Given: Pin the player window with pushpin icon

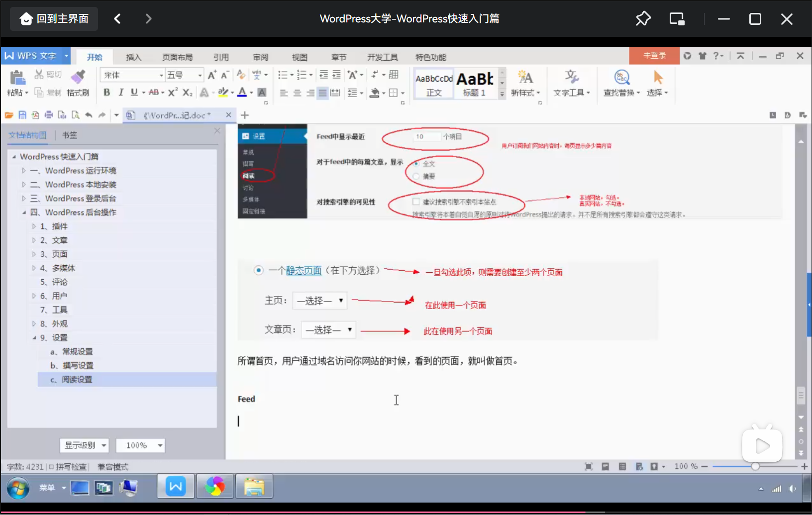Looking at the screenshot, I should 643,19.
